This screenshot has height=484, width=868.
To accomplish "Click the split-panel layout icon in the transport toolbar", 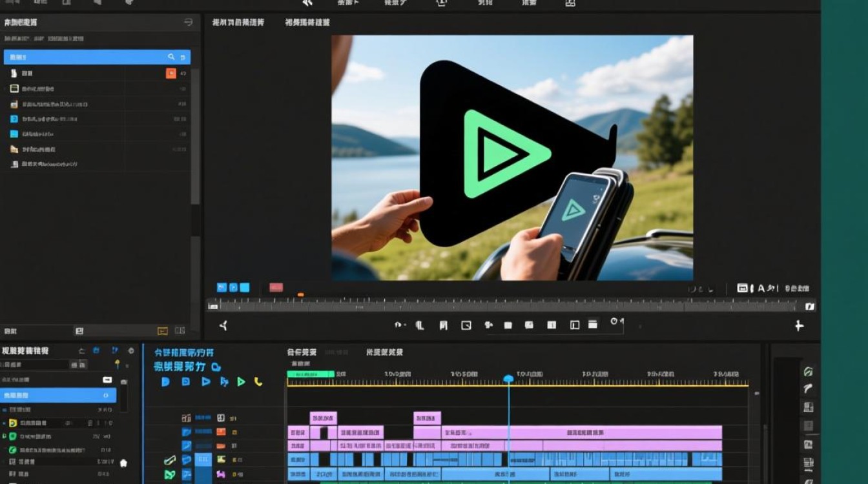I will tap(575, 325).
